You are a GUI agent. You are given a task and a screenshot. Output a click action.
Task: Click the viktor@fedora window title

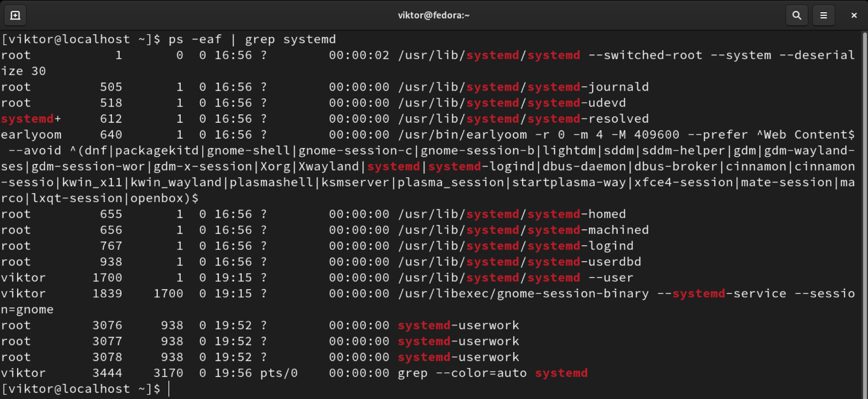pos(433,15)
